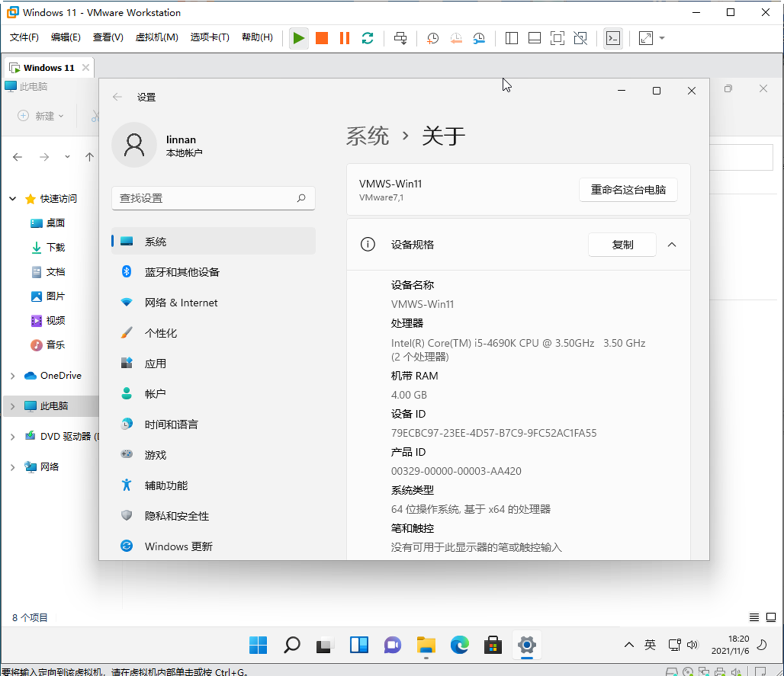Open 时间和语言 settings
The height and width of the screenshot is (676, 784).
pyautogui.click(x=213, y=424)
